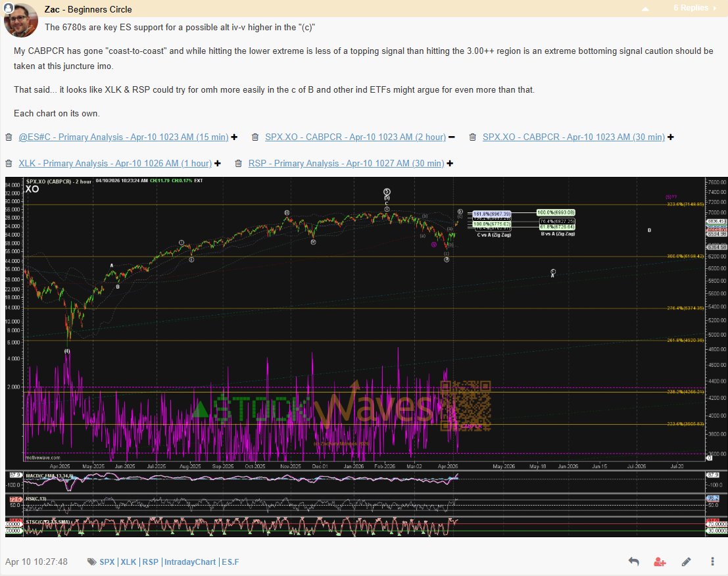Screen dimensions: 728x576
Task: Delete the RSP Primary Analysis attachment
Action: click(239, 163)
